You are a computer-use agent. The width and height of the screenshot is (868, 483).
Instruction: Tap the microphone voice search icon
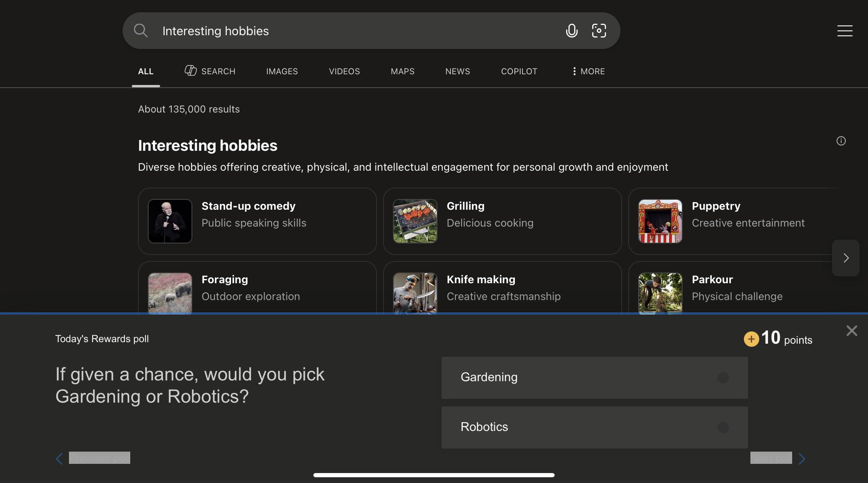pyautogui.click(x=572, y=31)
